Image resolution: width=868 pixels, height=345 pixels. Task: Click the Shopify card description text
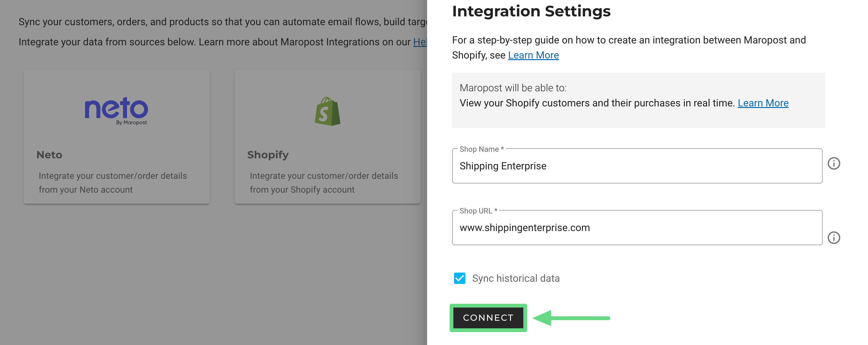pyautogui.click(x=324, y=183)
